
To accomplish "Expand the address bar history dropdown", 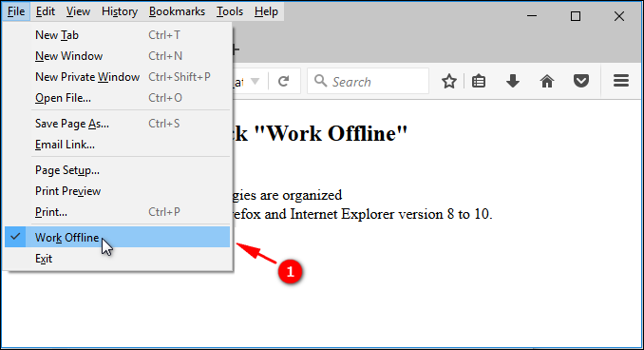I will (x=256, y=81).
